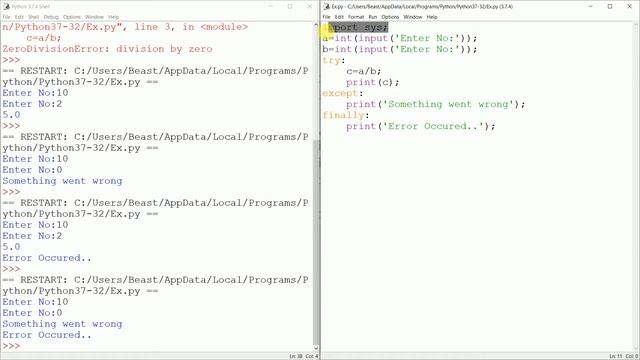Click Python Shell window title bar text
Screen dimensions: 640x360
[x=31, y=7]
